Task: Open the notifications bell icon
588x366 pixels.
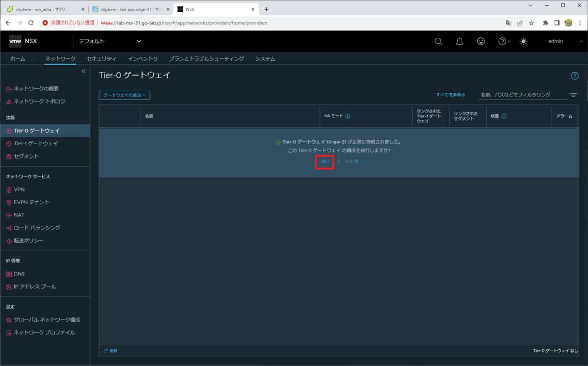Action: click(460, 42)
